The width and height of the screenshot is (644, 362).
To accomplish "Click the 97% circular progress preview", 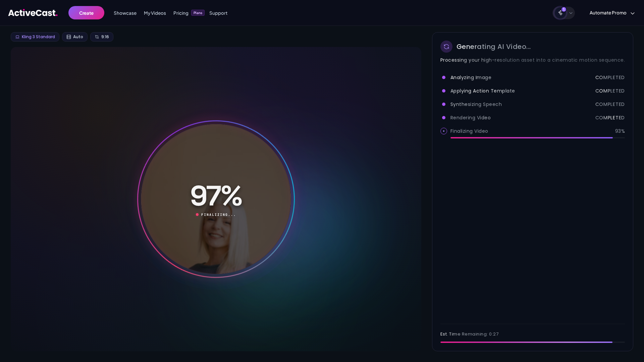I will point(216,199).
